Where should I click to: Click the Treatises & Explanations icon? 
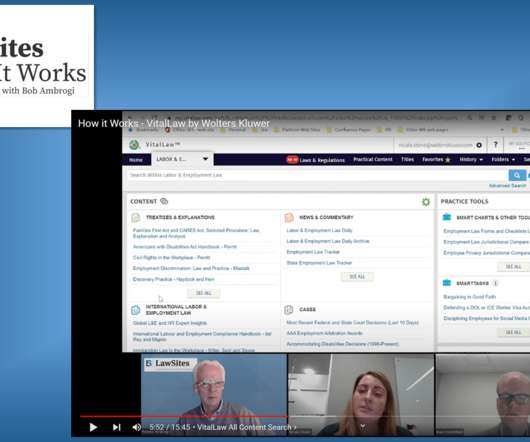pyautogui.click(x=136, y=218)
